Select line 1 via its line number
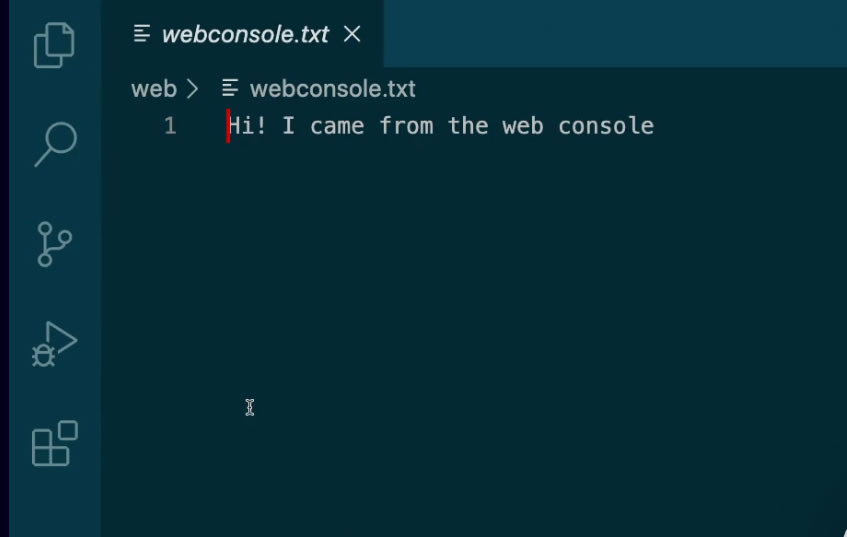This screenshot has width=847, height=537. coord(170,126)
